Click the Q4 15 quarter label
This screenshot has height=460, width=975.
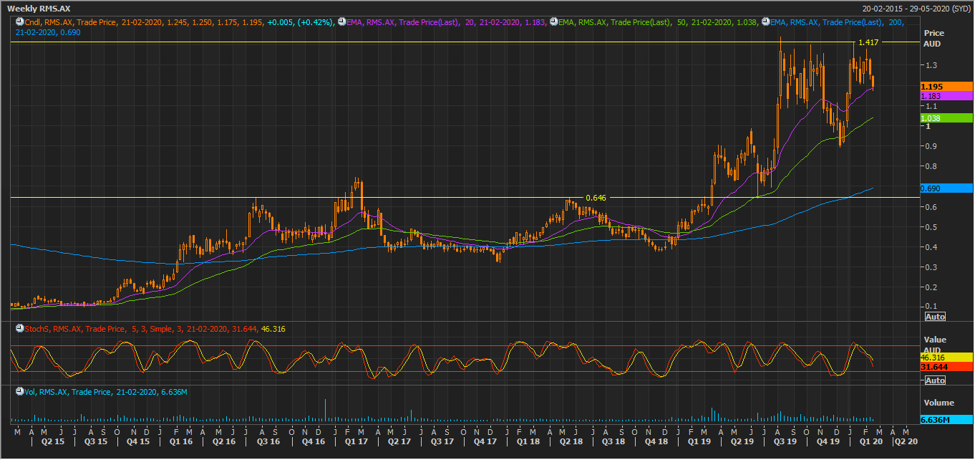[139, 441]
